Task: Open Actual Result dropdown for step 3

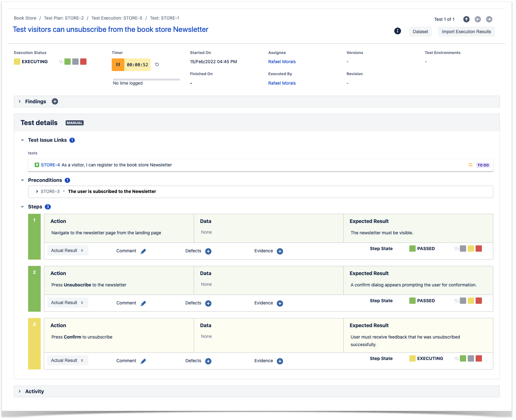Action: tap(68, 360)
